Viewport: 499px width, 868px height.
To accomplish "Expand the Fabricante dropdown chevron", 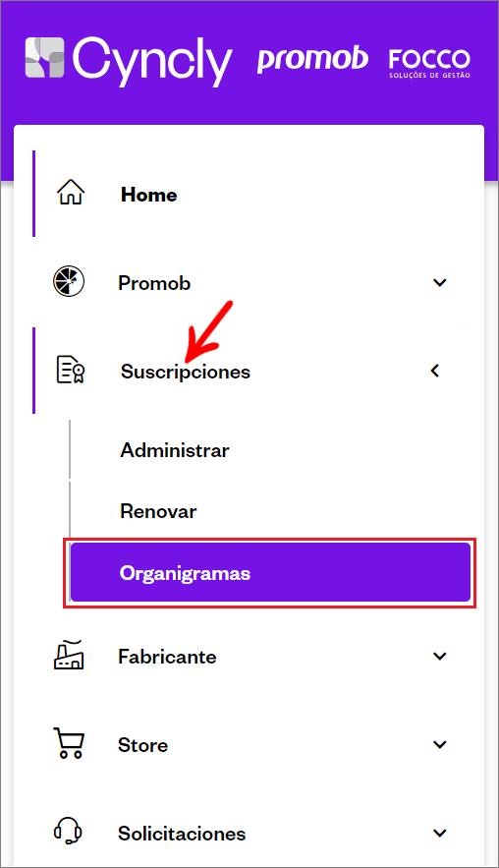I will coord(440,656).
